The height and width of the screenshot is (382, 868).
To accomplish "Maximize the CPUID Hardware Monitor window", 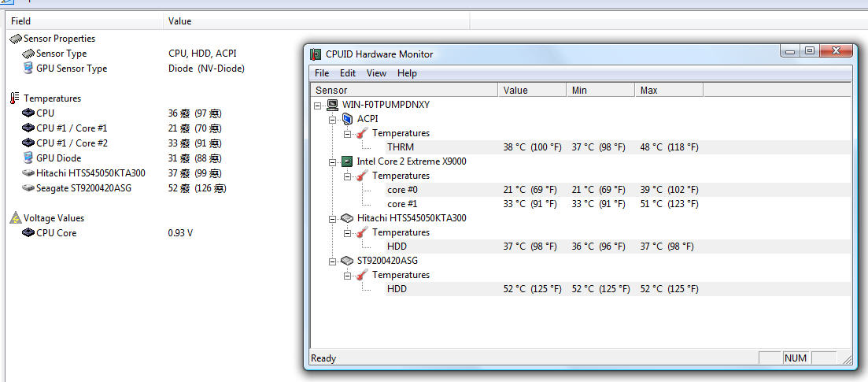I will [810, 51].
